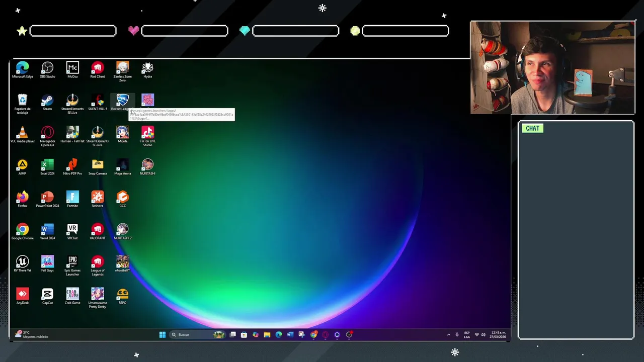Open the OBS Studio desktop shortcut
Screen dimensions: 644x362
[x=47, y=70]
